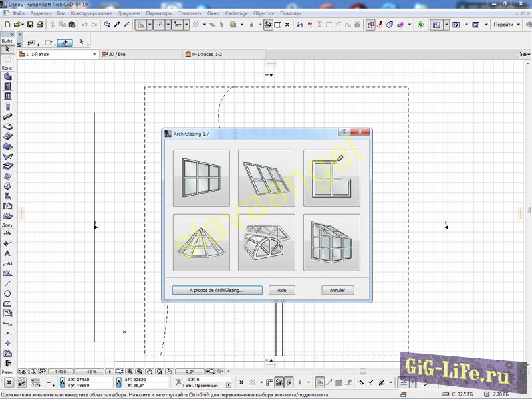
Task: Select the Marquee selection tool
Action: click(x=7, y=59)
